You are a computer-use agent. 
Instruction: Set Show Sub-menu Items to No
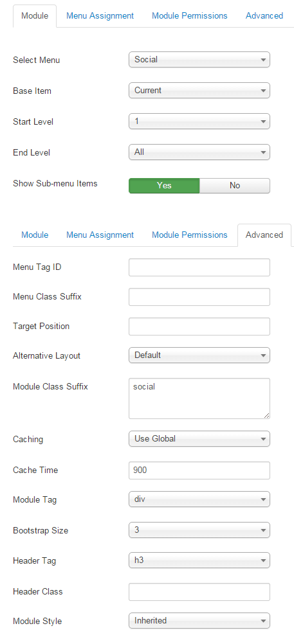tap(235, 186)
